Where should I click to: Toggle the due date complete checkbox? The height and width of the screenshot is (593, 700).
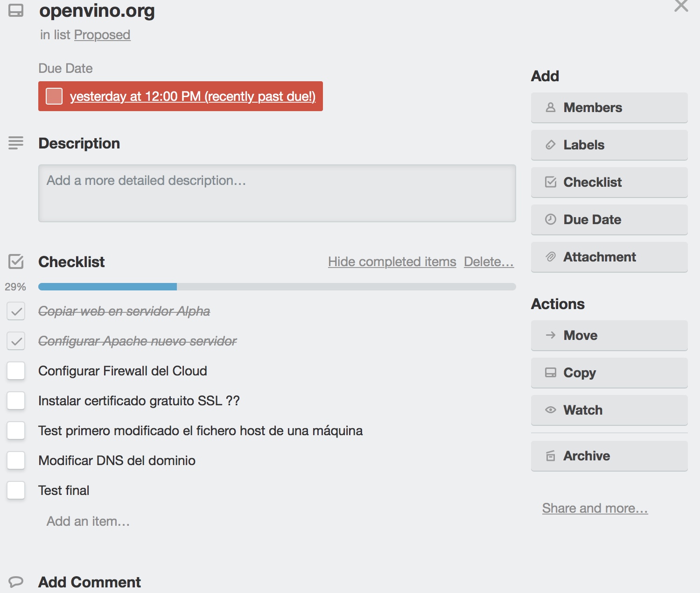[x=54, y=96]
